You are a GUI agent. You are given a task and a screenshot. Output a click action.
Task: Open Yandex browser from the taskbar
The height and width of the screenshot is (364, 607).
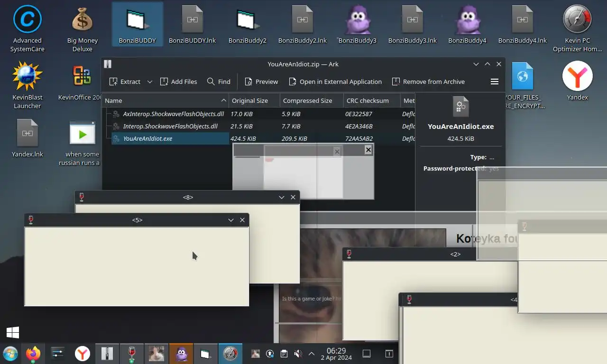click(x=83, y=354)
